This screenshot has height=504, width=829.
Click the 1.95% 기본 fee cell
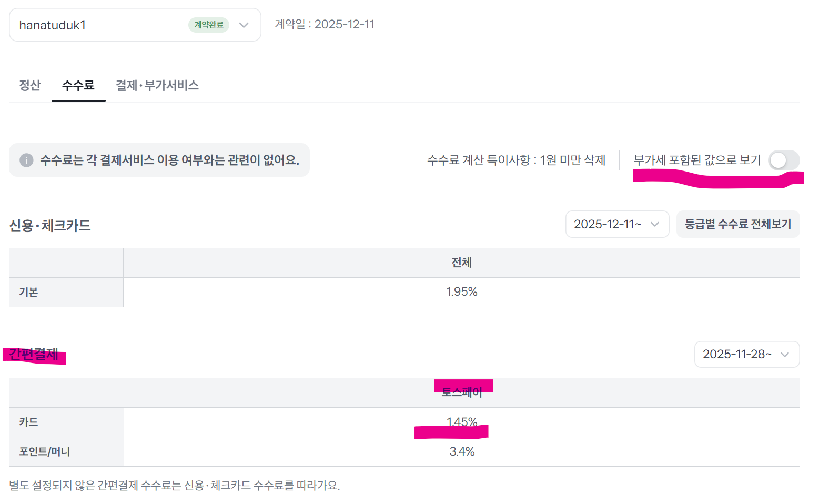coord(461,292)
